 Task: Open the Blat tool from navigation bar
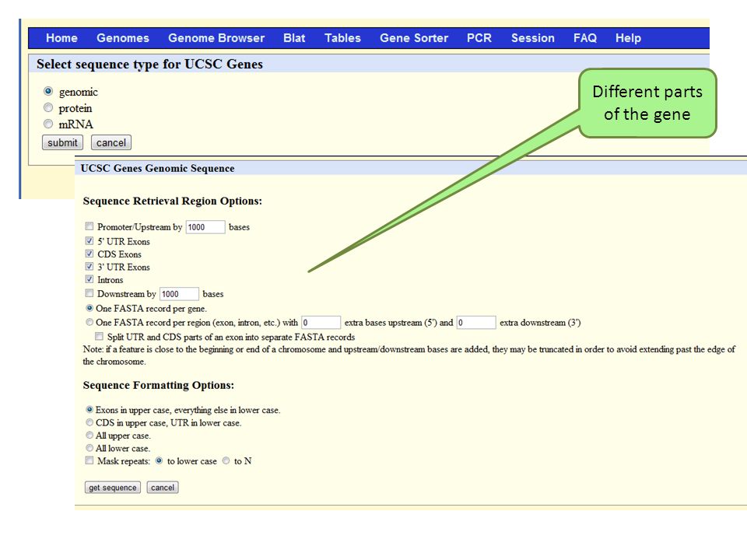pyautogui.click(x=294, y=38)
